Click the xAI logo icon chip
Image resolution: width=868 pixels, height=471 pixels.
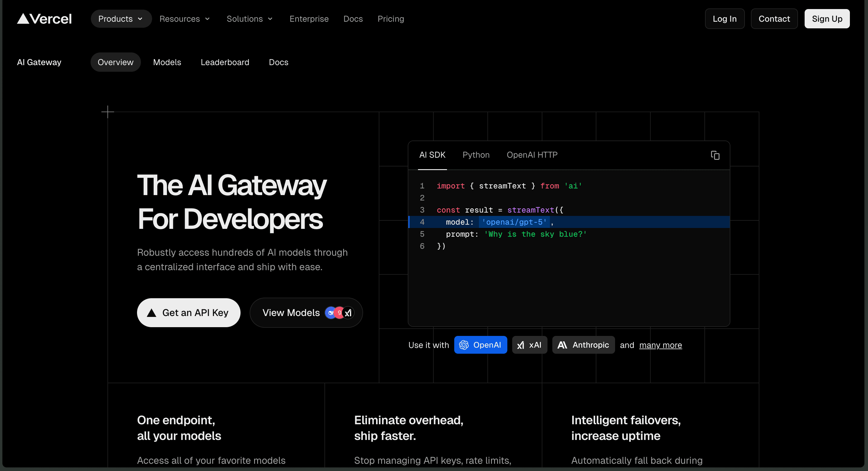click(521, 345)
